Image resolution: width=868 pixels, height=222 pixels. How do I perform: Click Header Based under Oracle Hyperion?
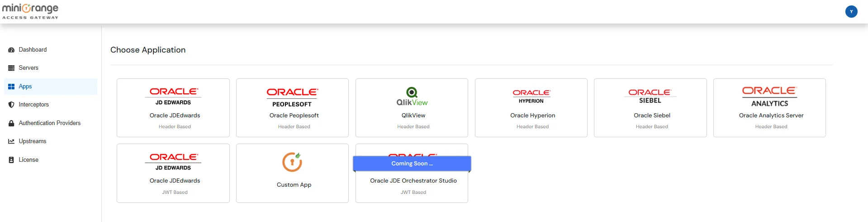coord(533,127)
